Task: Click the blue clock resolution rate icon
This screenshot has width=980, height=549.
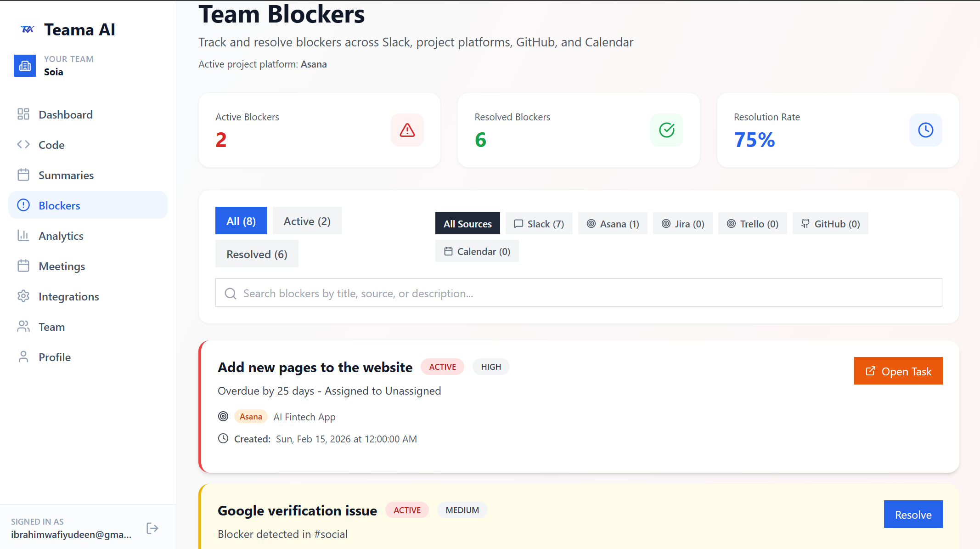Action: (x=925, y=130)
